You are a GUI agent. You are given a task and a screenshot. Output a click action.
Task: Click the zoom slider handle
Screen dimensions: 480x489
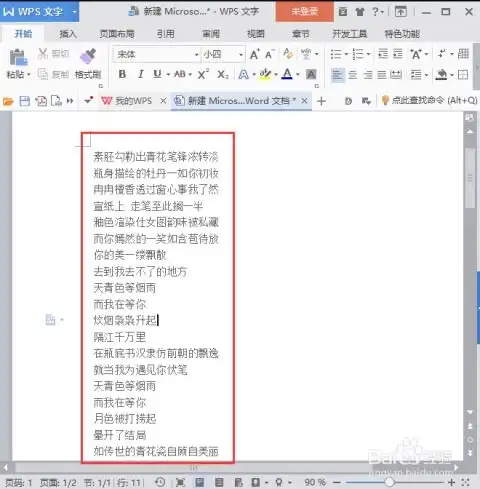coord(389,482)
